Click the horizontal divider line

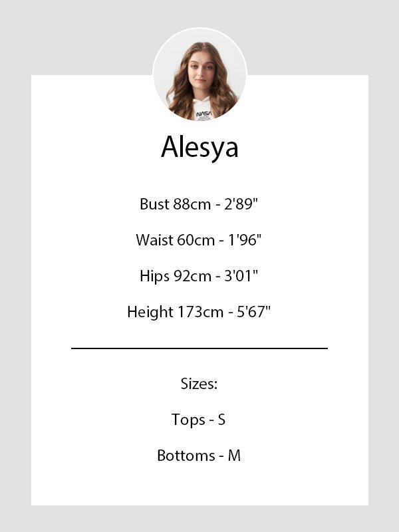click(x=199, y=348)
